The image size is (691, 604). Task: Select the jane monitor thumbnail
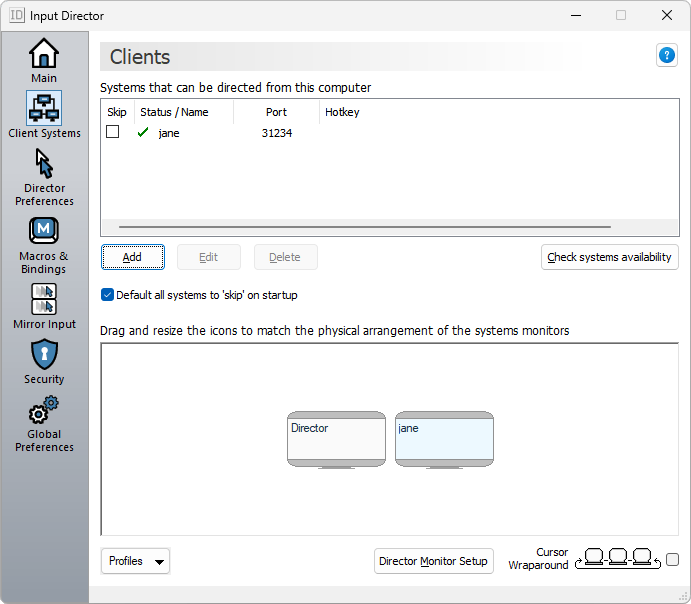click(x=444, y=438)
